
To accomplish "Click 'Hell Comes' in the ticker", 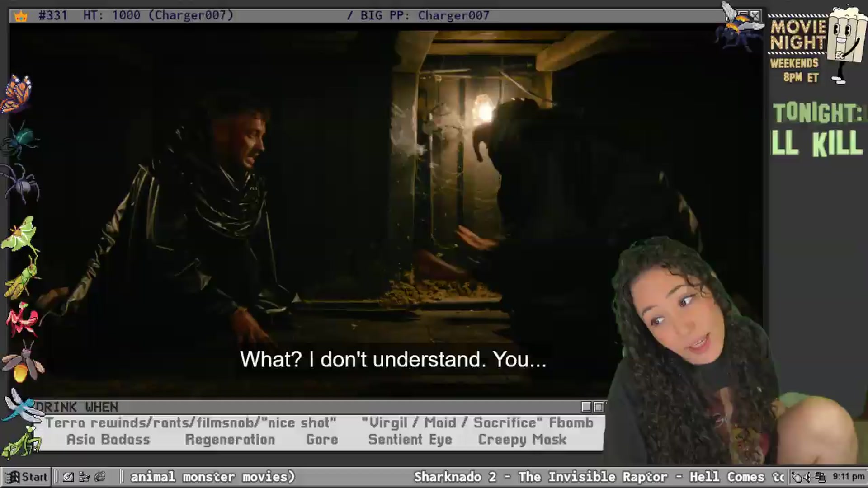I will [726, 477].
